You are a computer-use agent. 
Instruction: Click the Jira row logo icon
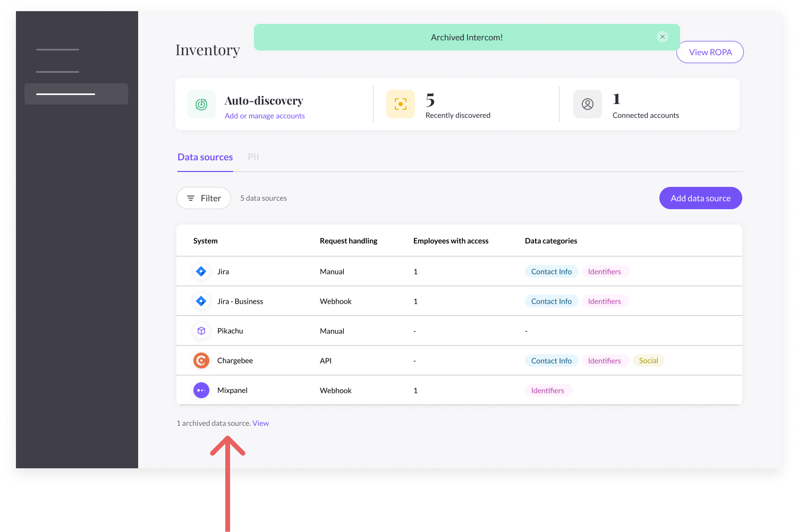tap(201, 271)
